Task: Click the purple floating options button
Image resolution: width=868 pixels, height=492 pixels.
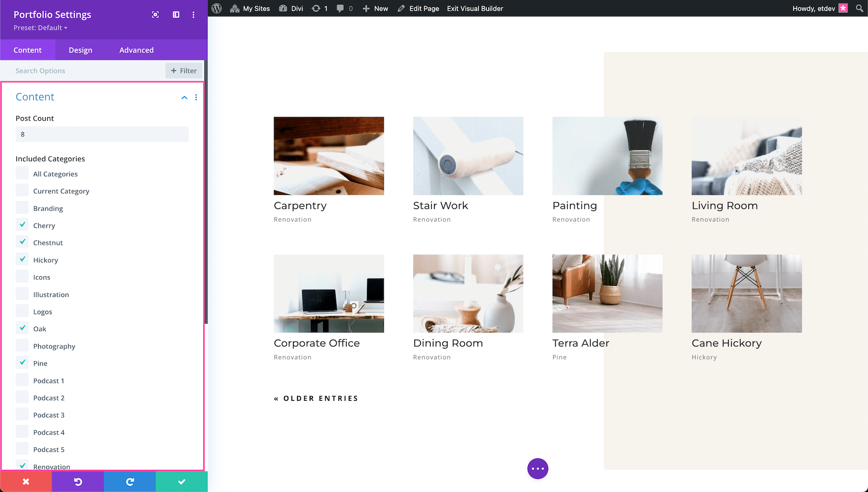Action: click(x=538, y=468)
